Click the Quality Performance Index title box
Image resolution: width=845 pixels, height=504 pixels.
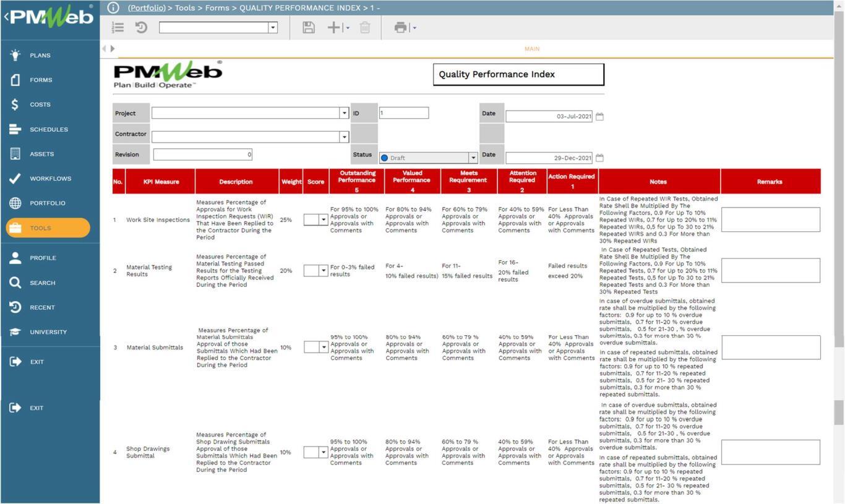coord(518,74)
